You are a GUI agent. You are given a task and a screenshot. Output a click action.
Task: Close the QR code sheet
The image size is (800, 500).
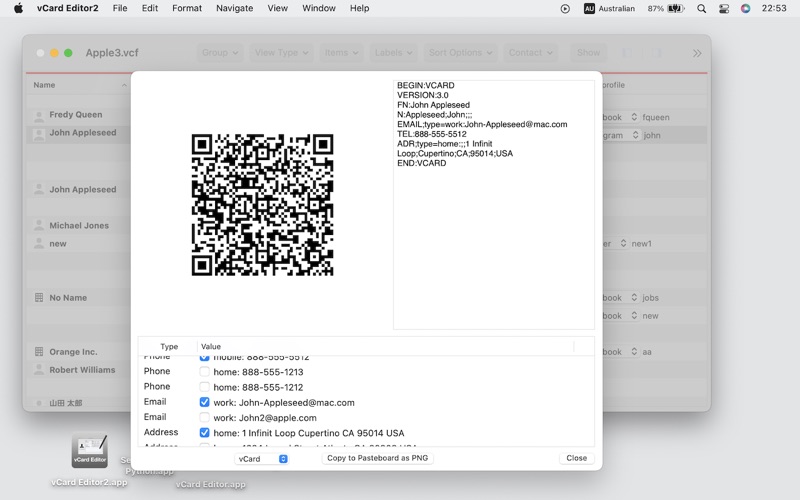[x=577, y=458]
